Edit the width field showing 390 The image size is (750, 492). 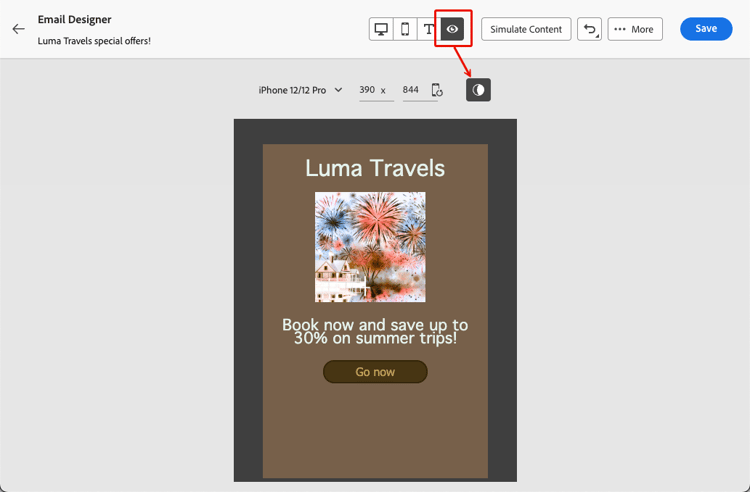pos(376,90)
